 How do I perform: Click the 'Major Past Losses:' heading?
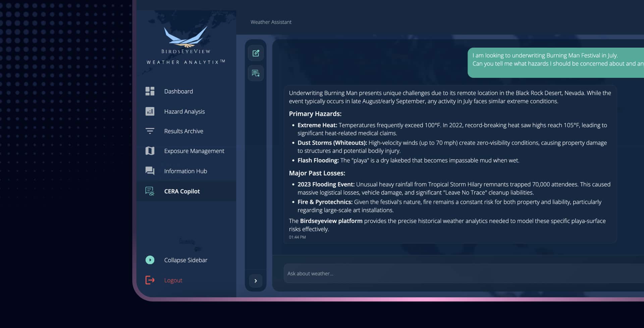(x=317, y=173)
